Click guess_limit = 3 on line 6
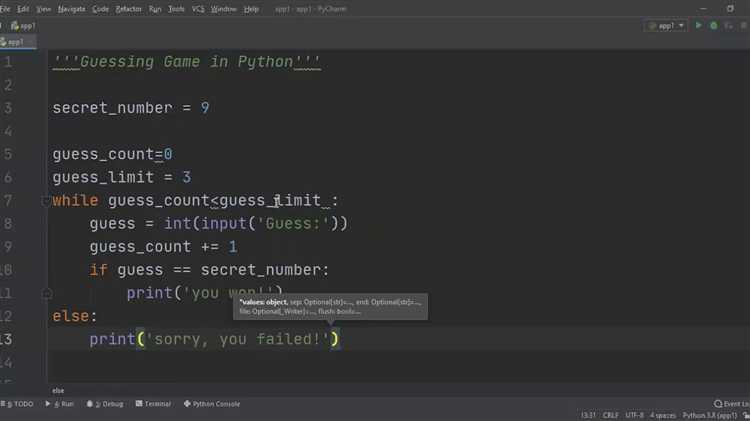The image size is (750, 421). (x=122, y=177)
